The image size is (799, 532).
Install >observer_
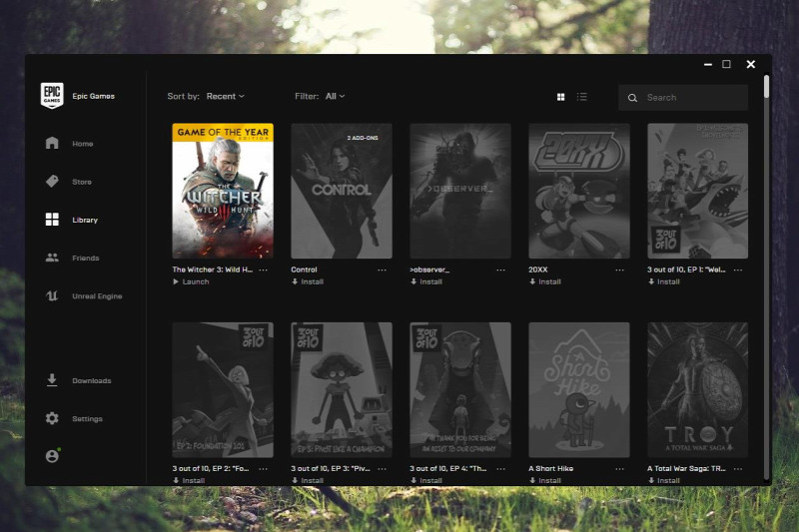pos(426,281)
